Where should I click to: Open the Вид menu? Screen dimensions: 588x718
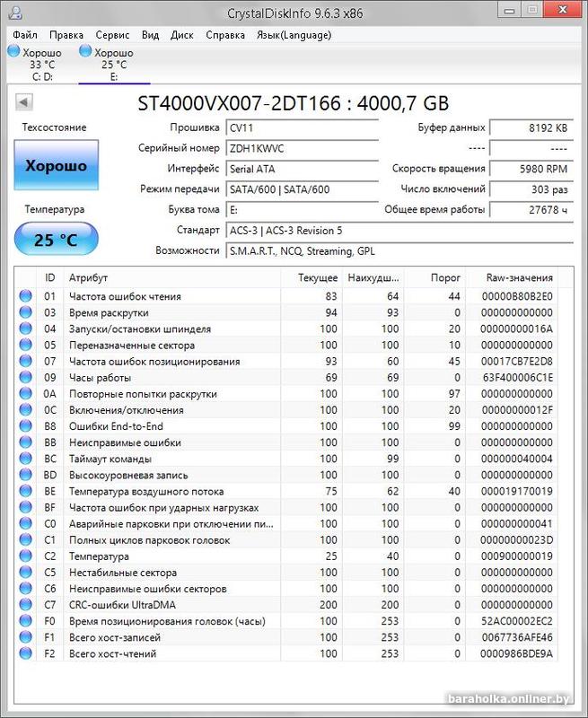pos(150,35)
